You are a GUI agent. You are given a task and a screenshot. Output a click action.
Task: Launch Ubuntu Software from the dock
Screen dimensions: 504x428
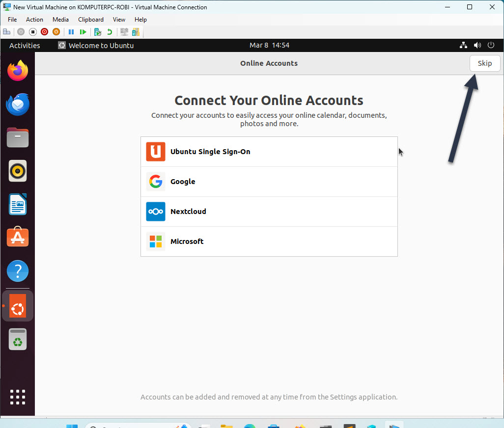[18, 237]
